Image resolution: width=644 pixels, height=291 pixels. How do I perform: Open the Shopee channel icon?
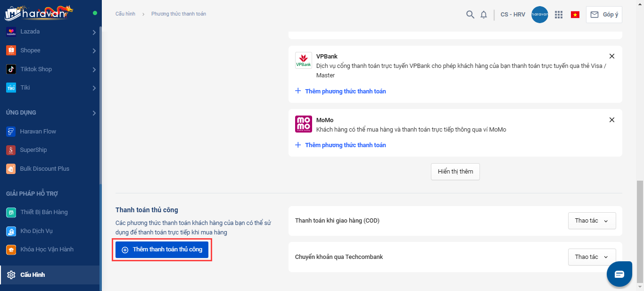[x=11, y=50]
